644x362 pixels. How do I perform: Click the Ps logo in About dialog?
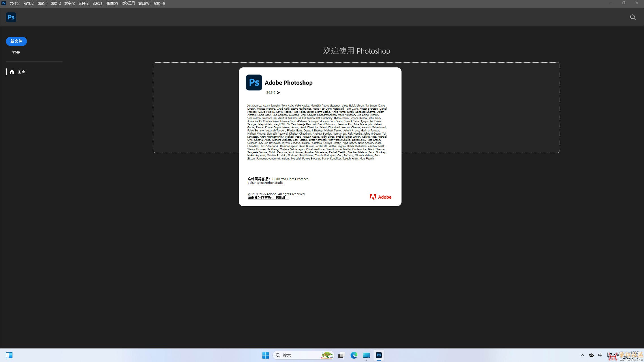pos(254,82)
